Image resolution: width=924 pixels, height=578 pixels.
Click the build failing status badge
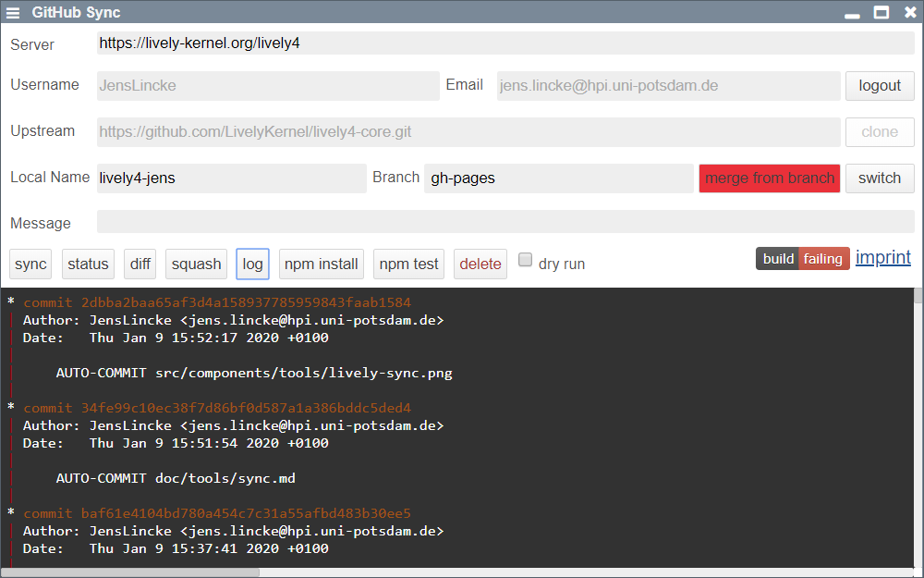point(802,259)
